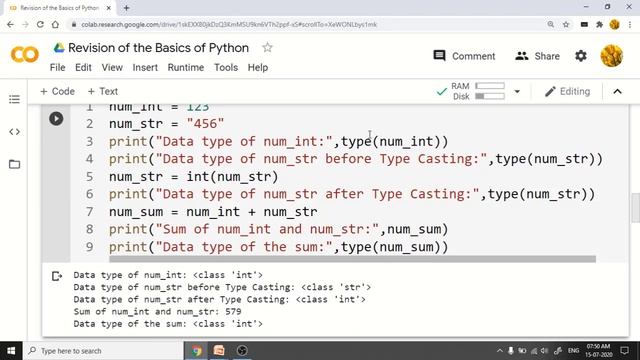
Task: Open a new browser tab
Action: click(127, 8)
